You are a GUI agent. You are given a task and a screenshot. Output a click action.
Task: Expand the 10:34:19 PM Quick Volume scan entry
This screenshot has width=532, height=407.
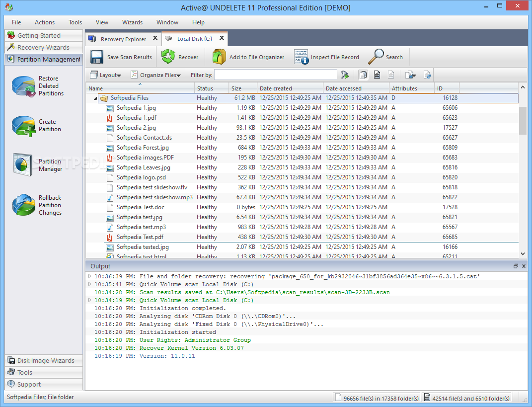89,300
